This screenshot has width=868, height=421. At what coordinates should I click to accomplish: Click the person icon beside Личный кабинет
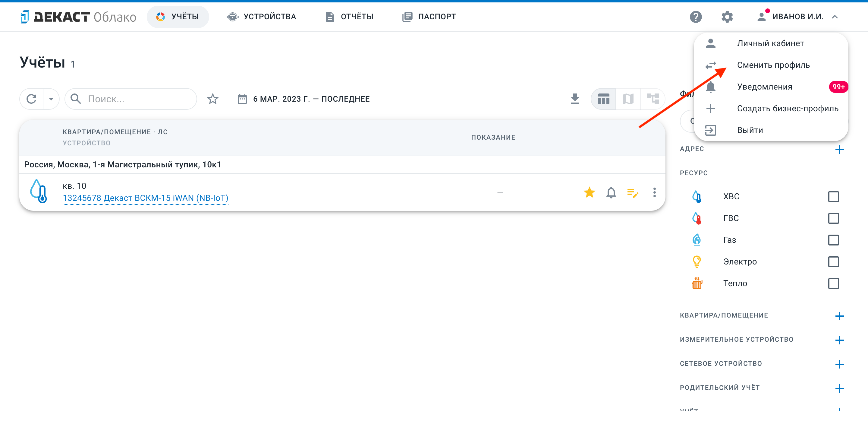click(x=710, y=43)
